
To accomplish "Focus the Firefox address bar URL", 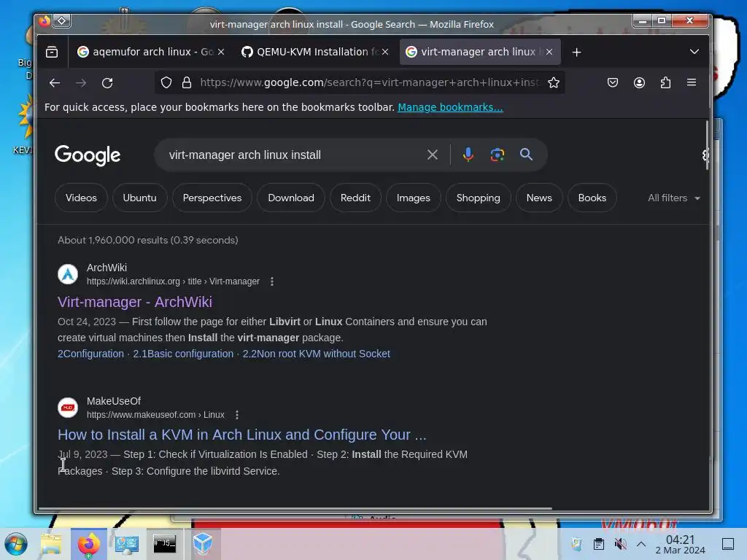I will click(369, 83).
